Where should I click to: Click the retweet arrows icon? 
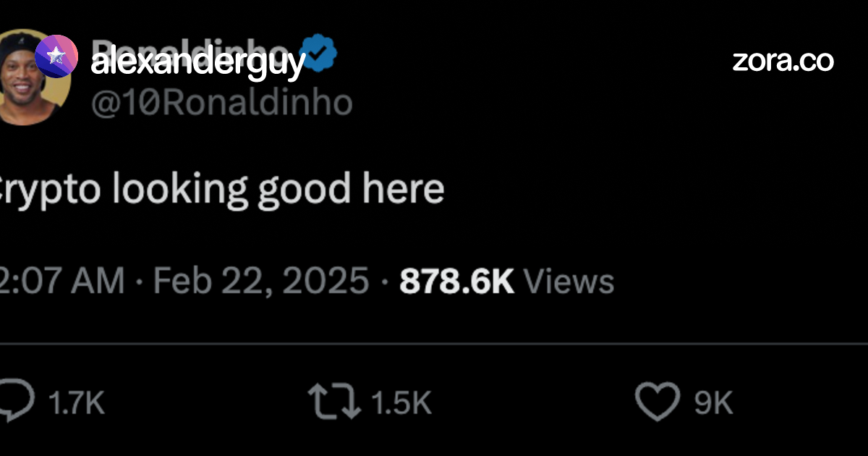[334, 402]
